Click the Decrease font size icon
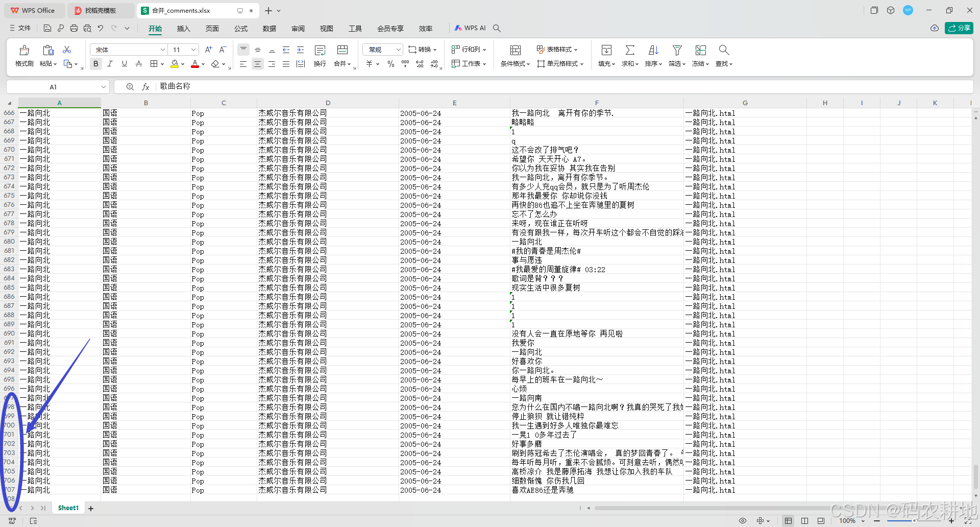The width and height of the screenshot is (980, 527). [223, 50]
